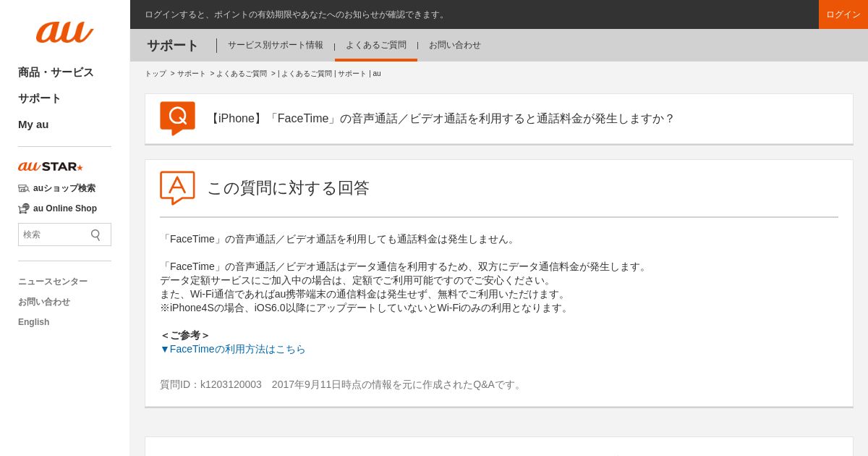Click the 質問ID：k1203120003 text
This screenshot has width=868, height=456.
[211, 385]
